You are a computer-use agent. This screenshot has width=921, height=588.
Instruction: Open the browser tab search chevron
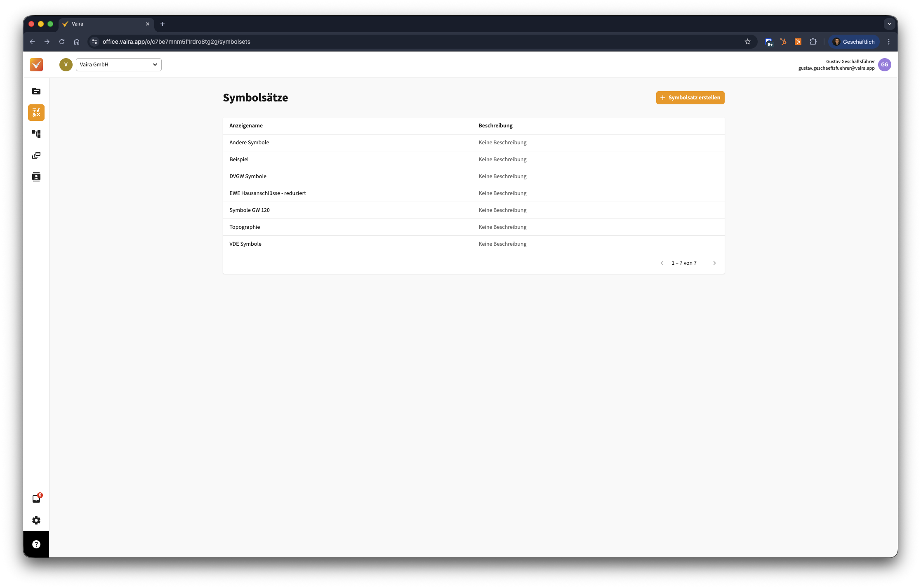point(889,24)
